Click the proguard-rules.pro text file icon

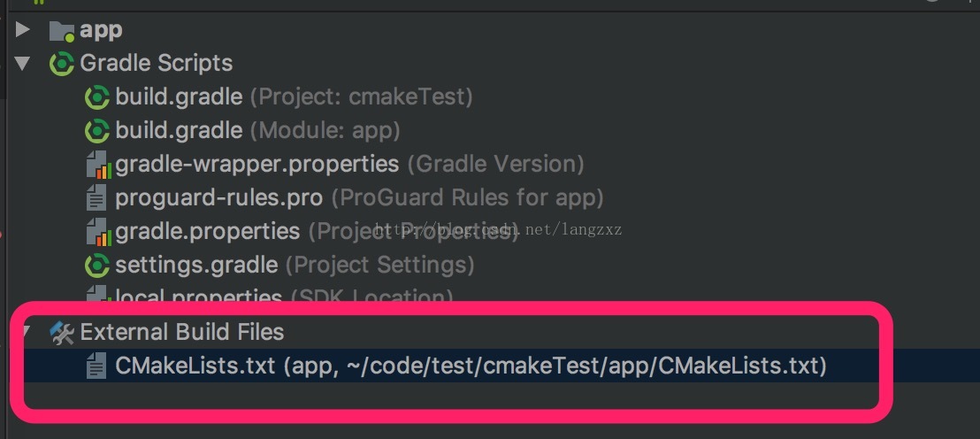96,198
